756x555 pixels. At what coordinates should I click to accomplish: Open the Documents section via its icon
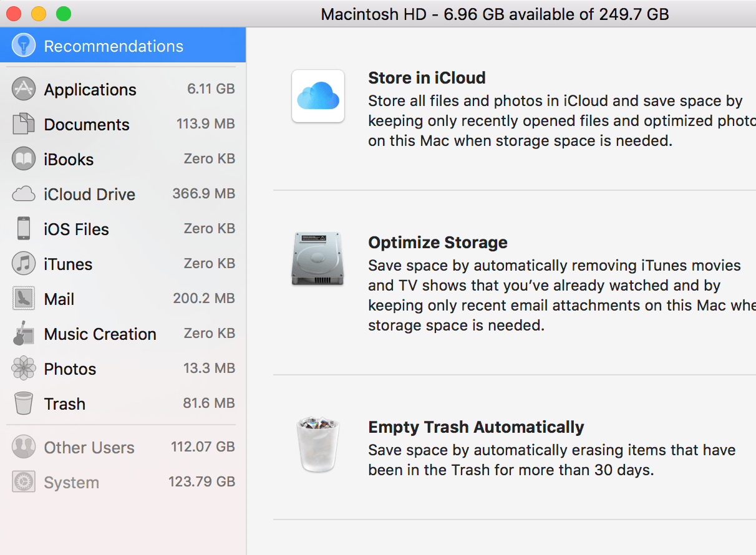click(23, 123)
